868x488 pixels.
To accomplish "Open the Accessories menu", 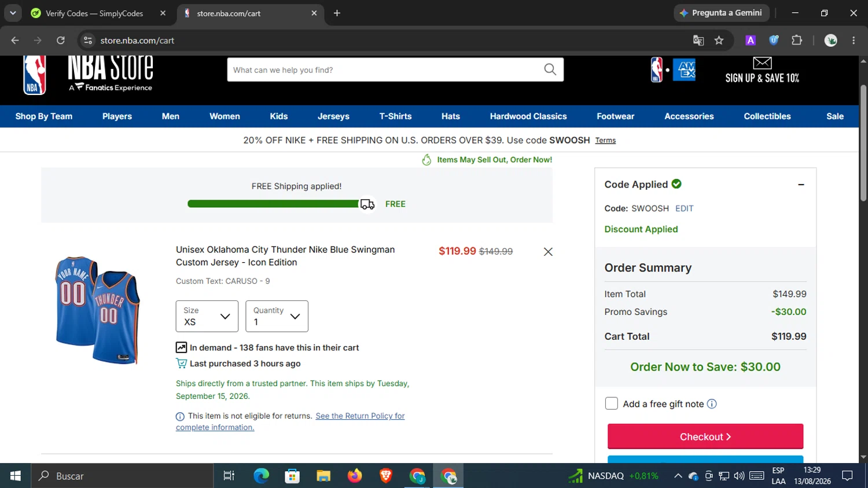I will click(689, 116).
